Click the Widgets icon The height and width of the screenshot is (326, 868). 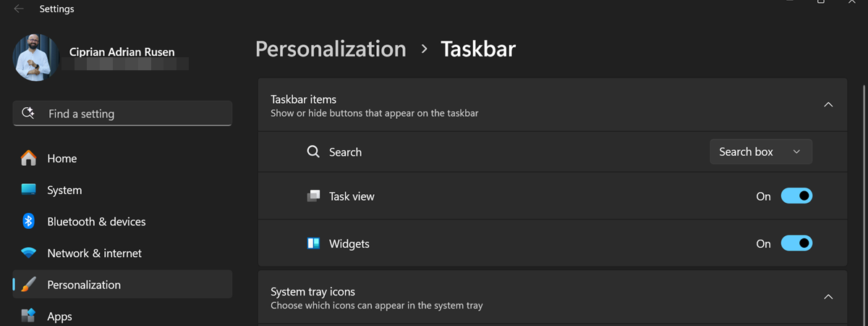pyautogui.click(x=313, y=243)
